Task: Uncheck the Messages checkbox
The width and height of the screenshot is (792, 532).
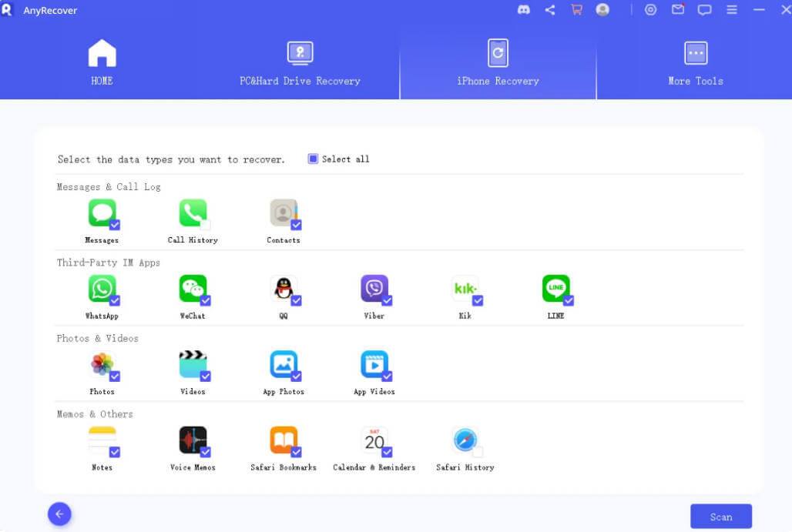Action: pos(113,224)
